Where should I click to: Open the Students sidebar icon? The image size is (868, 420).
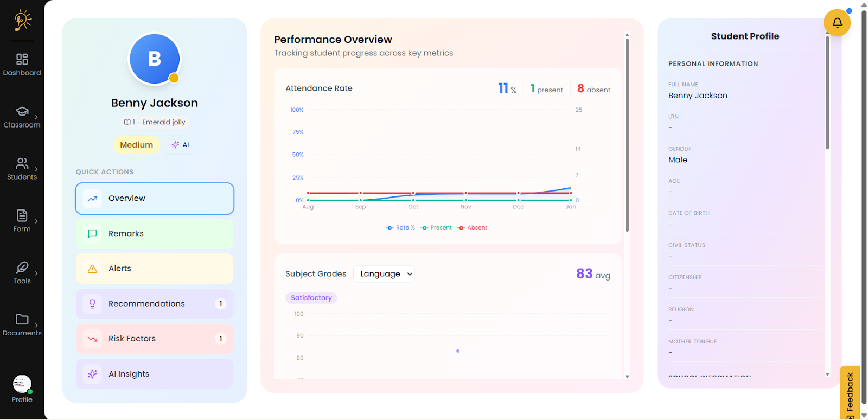22,163
